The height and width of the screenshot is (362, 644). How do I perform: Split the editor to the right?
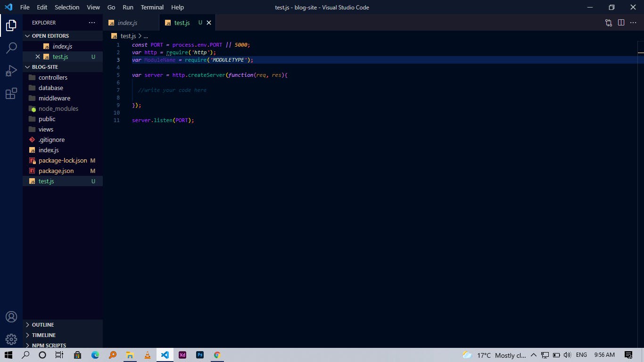pos(621,23)
